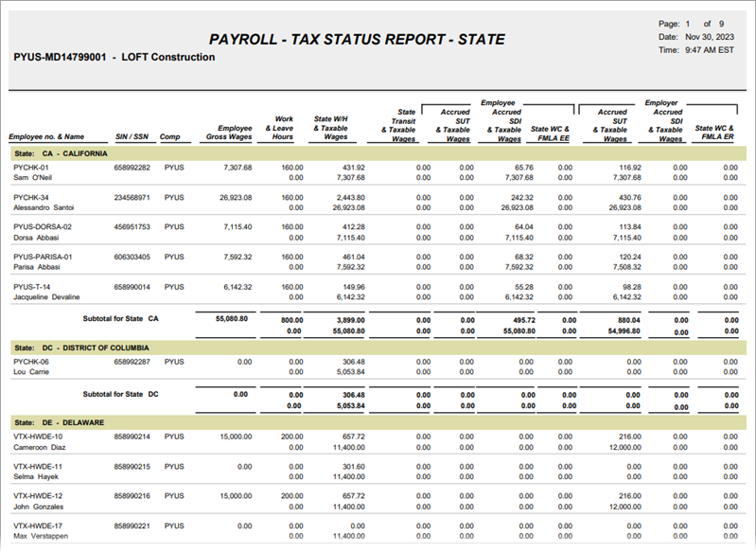
Task: Click State W/H value 149.96
Action: [x=354, y=287]
